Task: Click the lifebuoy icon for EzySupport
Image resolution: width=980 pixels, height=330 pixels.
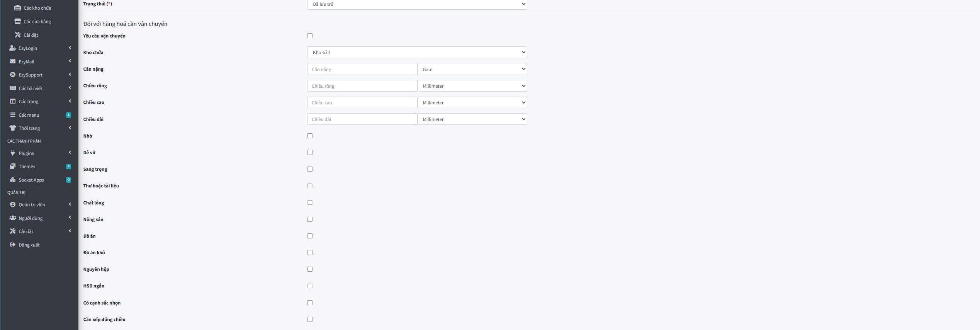Action: coord(13,75)
